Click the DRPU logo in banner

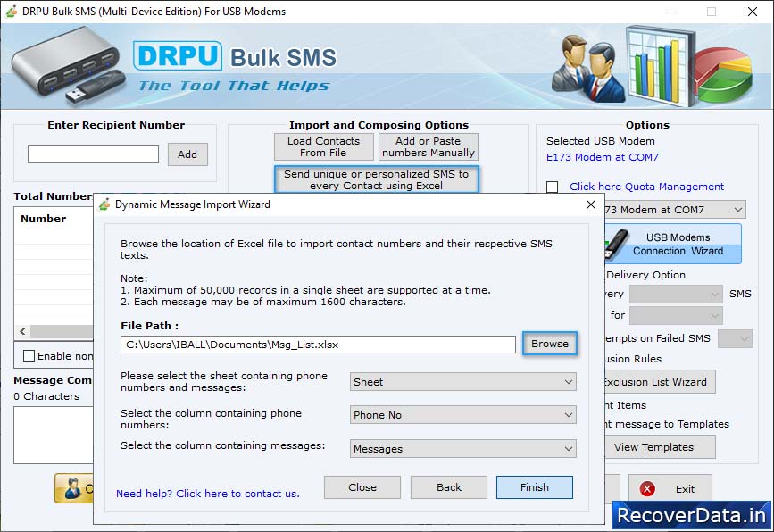coord(178,55)
